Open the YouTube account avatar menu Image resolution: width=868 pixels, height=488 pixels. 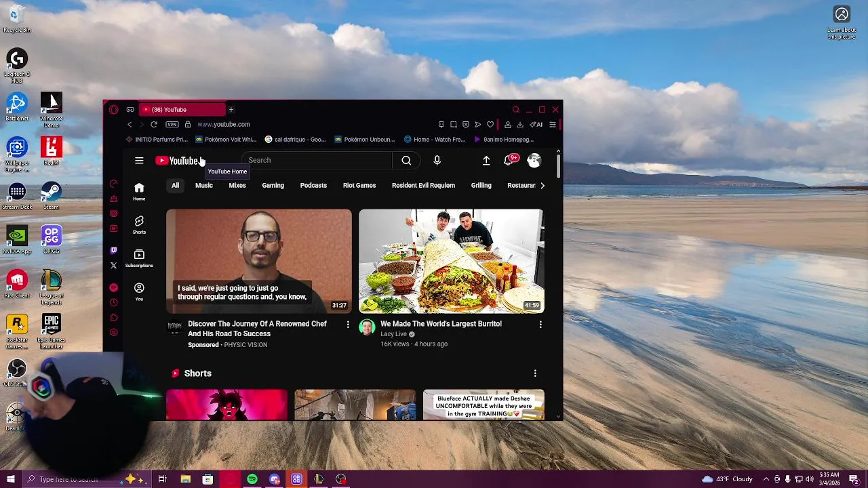point(534,160)
